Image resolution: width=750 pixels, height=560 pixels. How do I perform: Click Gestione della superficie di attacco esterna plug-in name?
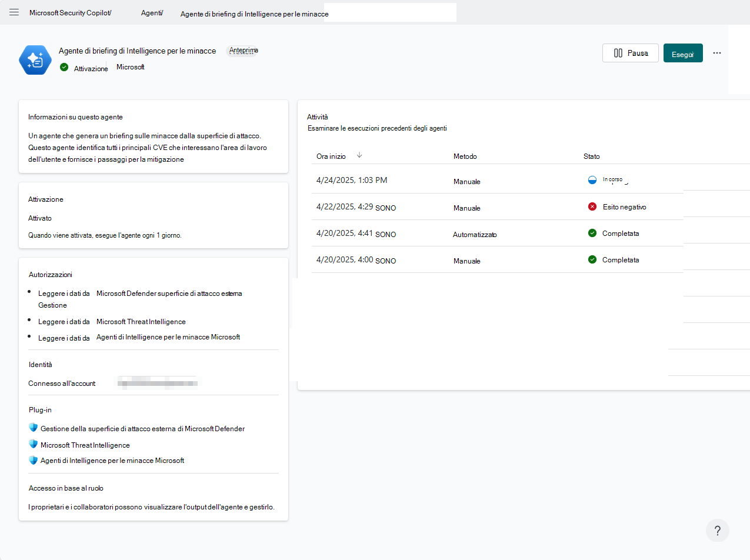coord(143,429)
